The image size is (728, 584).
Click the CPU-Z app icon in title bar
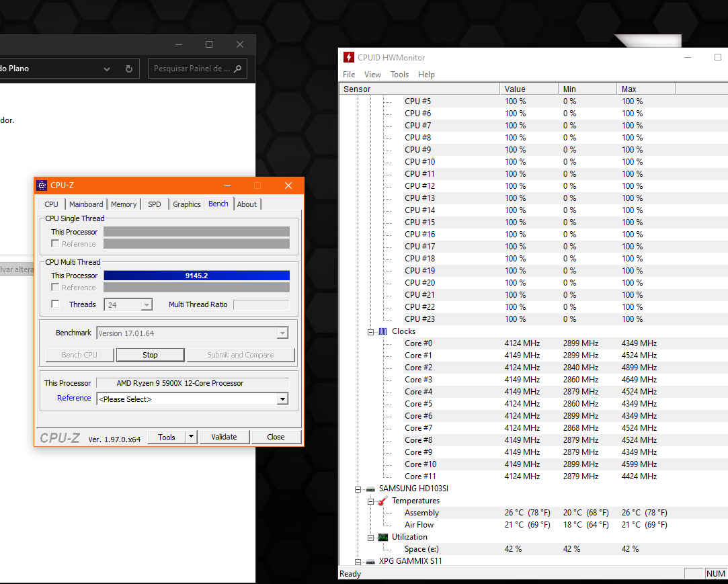tap(42, 185)
